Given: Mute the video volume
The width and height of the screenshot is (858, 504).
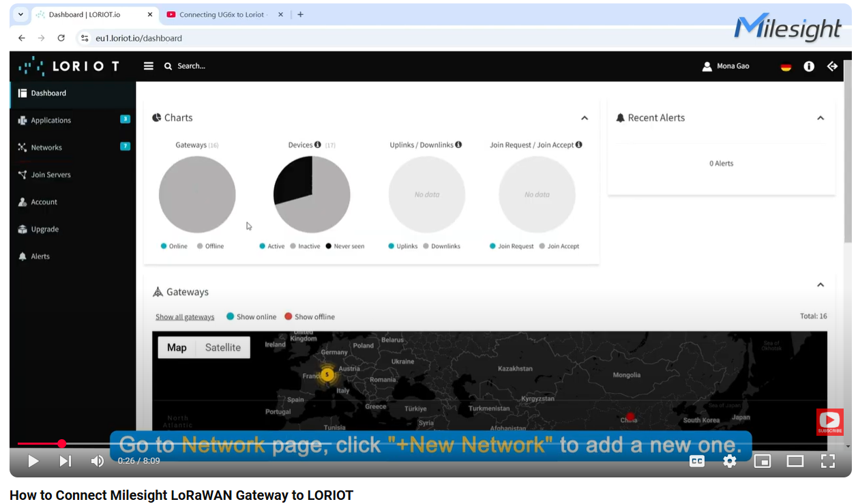Looking at the screenshot, I should pos(98,461).
